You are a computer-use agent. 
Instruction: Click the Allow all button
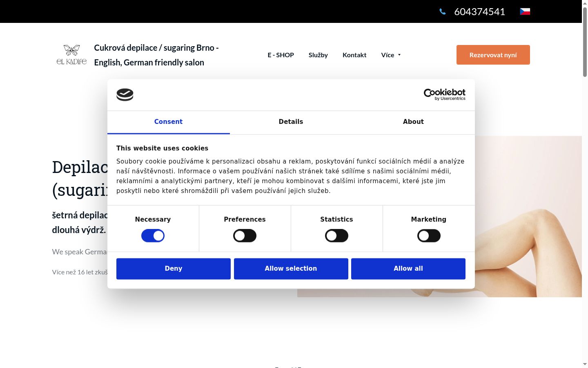[408, 269]
